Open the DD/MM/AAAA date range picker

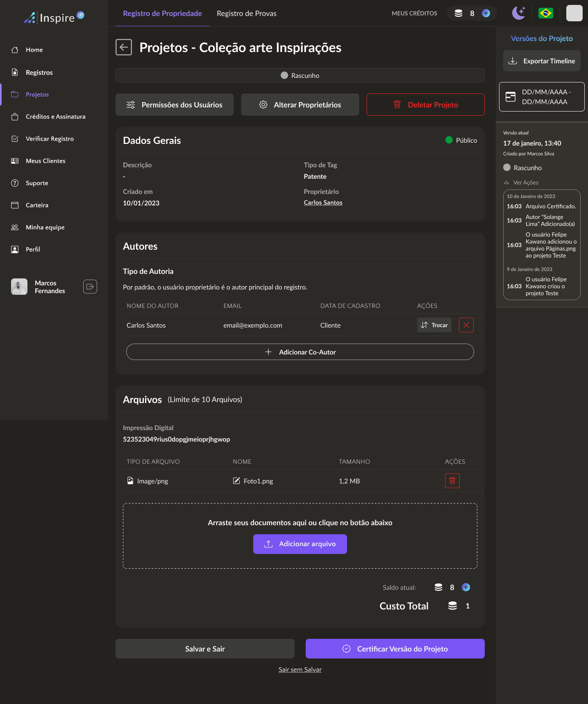point(541,97)
